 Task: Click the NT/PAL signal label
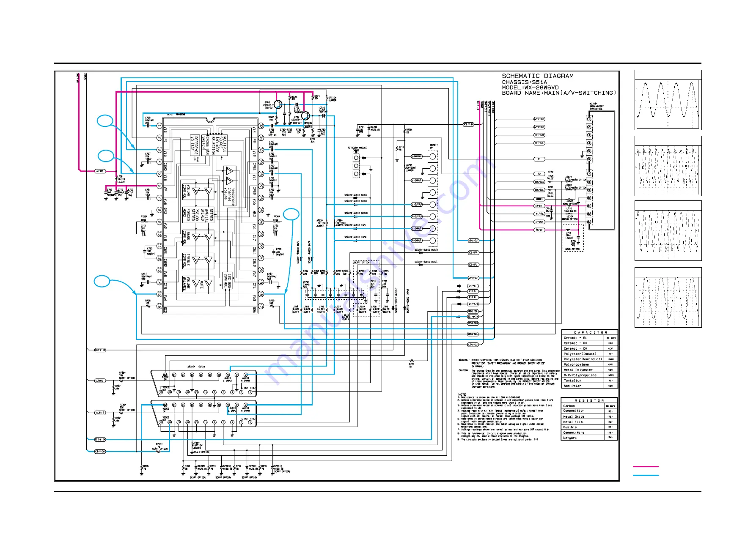pyautogui.click(x=539, y=214)
